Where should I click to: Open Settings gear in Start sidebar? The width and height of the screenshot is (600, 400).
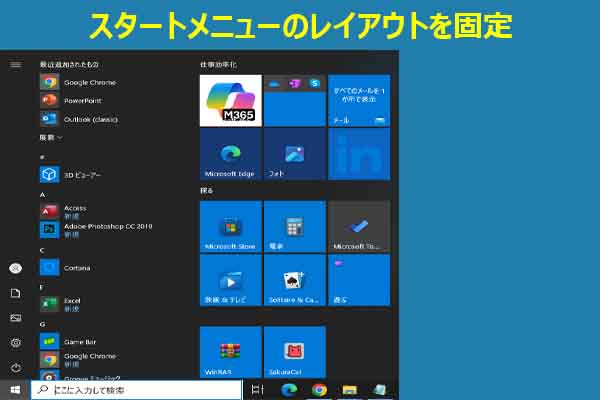click(15, 342)
